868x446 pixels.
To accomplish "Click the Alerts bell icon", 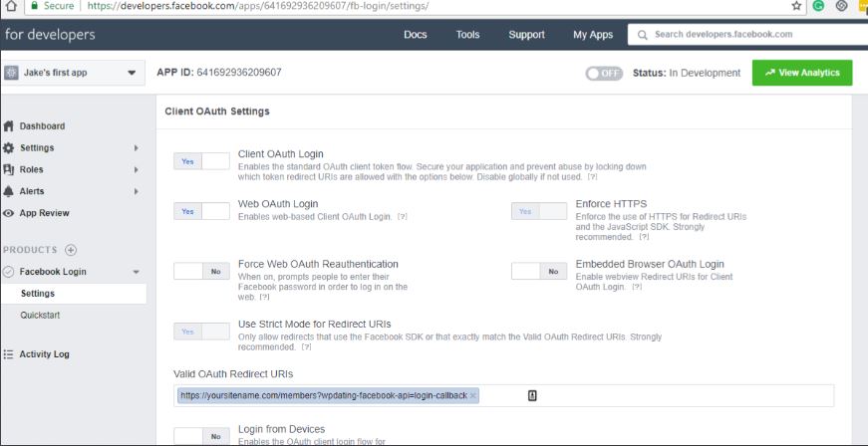I will point(8,191).
